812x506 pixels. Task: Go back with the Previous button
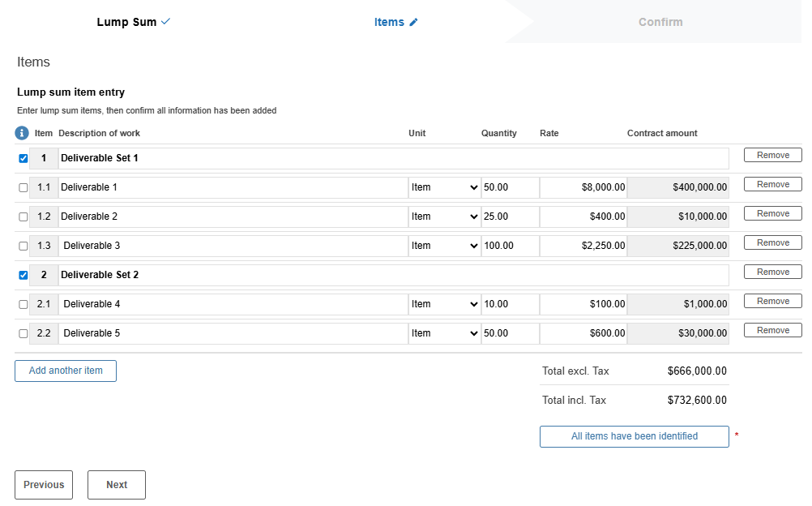click(x=44, y=485)
